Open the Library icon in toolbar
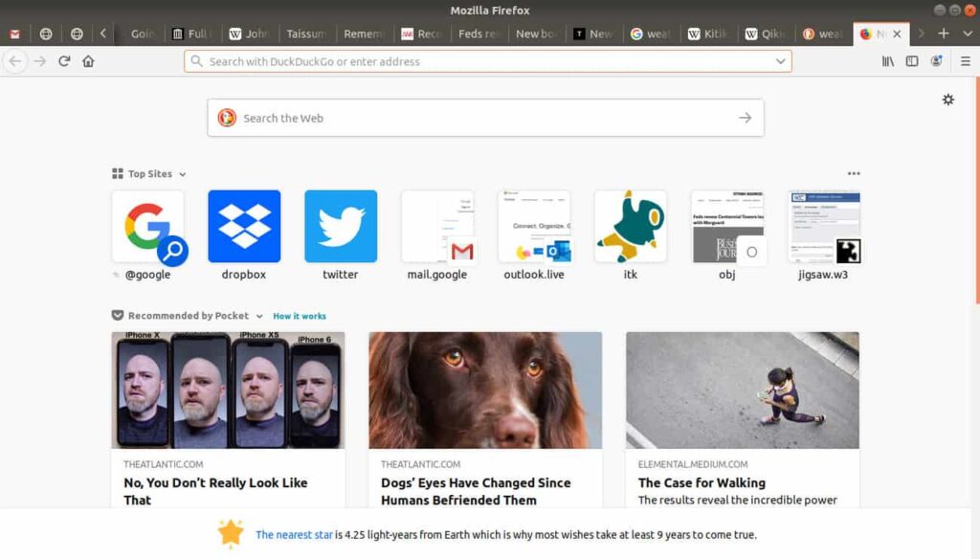This screenshot has height=559, width=980. pos(887,61)
